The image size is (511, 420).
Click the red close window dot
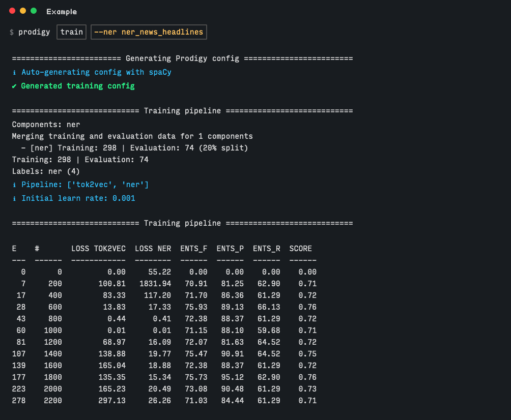click(12, 11)
